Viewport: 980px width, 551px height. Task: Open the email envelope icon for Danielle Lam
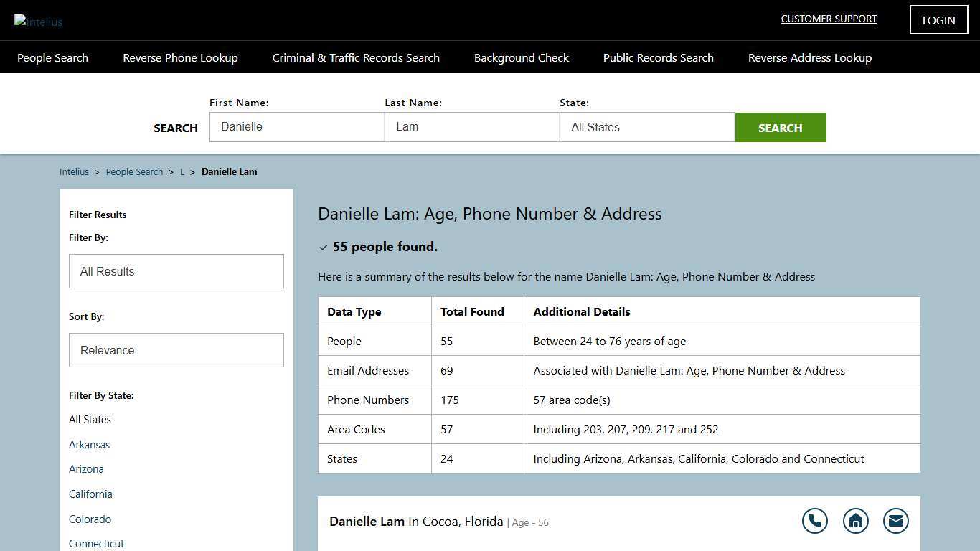(895, 521)
